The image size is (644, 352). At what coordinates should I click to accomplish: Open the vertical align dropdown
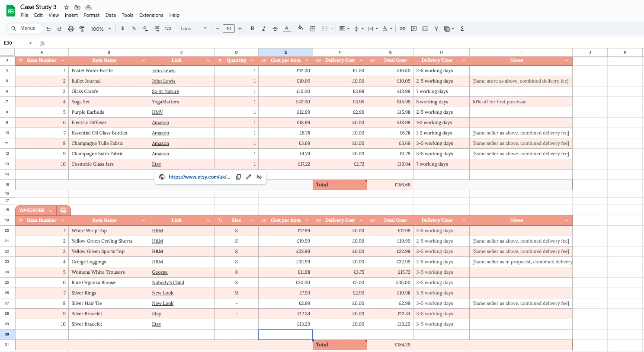pyautogui.click(x=359, y=29)
